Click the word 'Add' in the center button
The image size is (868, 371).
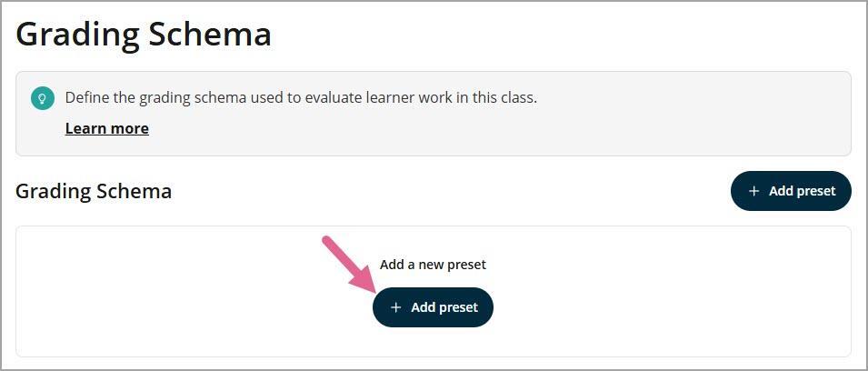(x=424, y=307)
